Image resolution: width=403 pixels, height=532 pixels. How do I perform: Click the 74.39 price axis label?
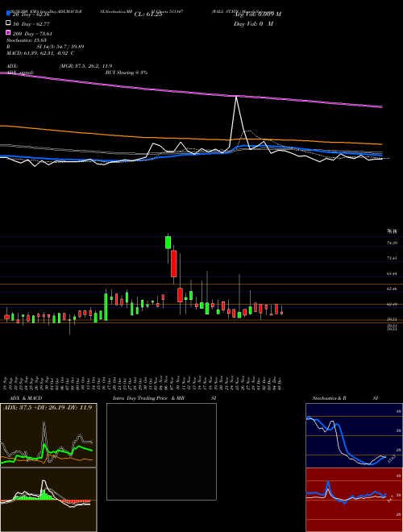tap(393, 243)
